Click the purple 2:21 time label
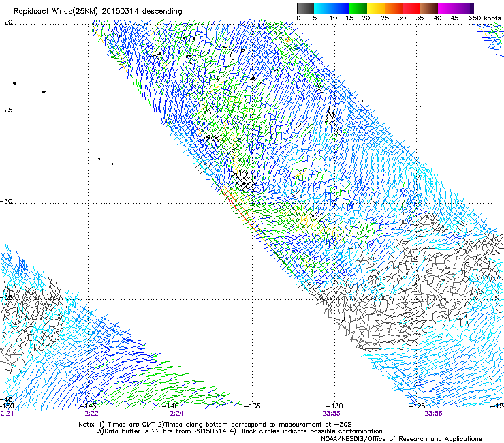504x443 pixels. coord(7,414)
